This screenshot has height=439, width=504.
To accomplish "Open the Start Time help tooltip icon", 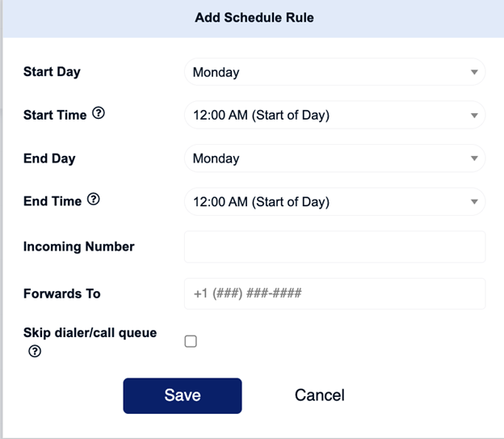I will [99, 113].
